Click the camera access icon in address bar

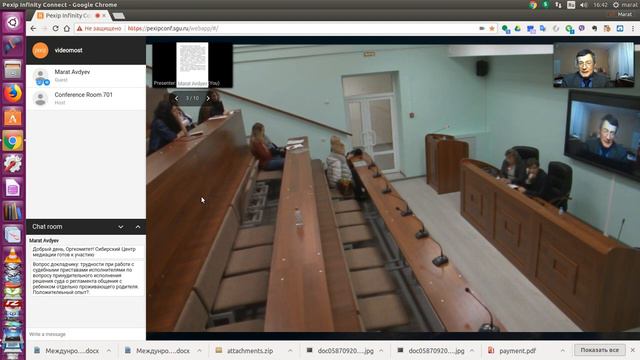(482, 29)
